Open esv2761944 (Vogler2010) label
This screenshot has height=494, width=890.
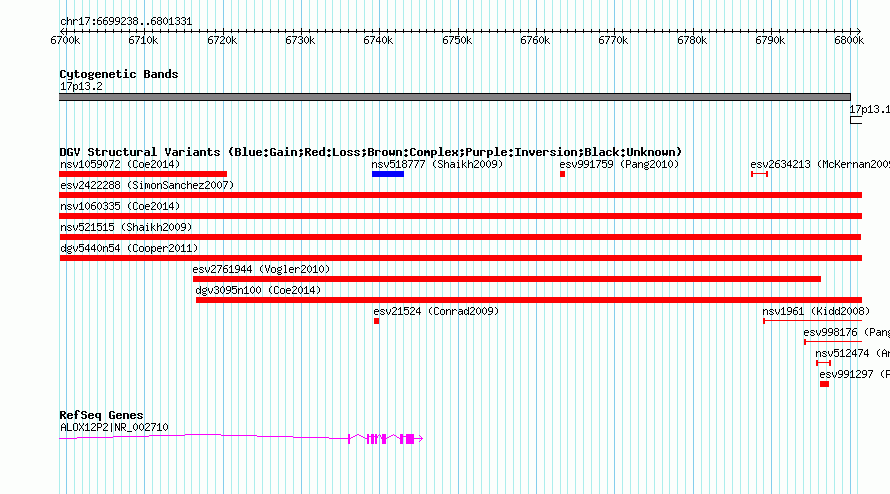pos(261,269)
